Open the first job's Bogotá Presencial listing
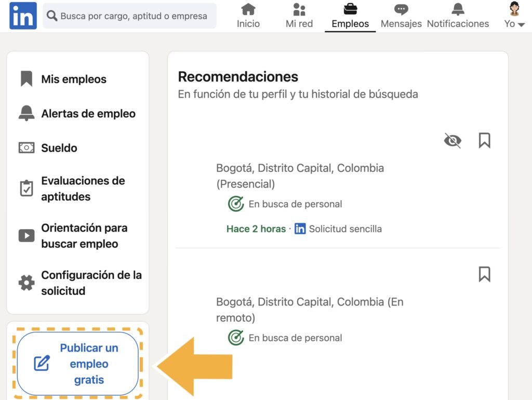Viewport: 532px width, 400px height. coord(300,176)
